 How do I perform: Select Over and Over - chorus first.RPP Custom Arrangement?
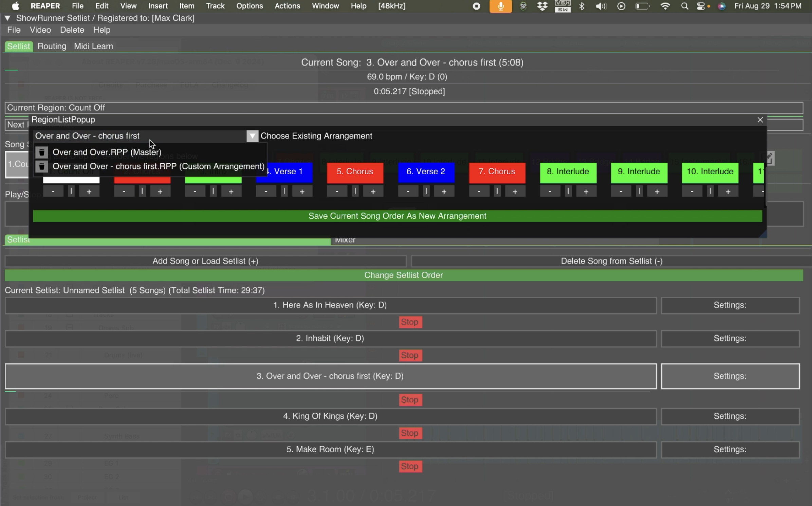pyautogui.click(x=158, y=166)
